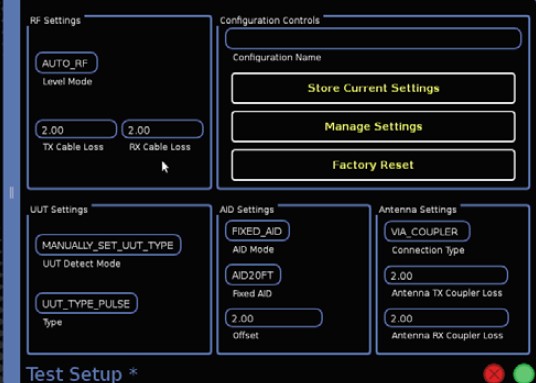Click the RF Settings group label

click(55, 21)
